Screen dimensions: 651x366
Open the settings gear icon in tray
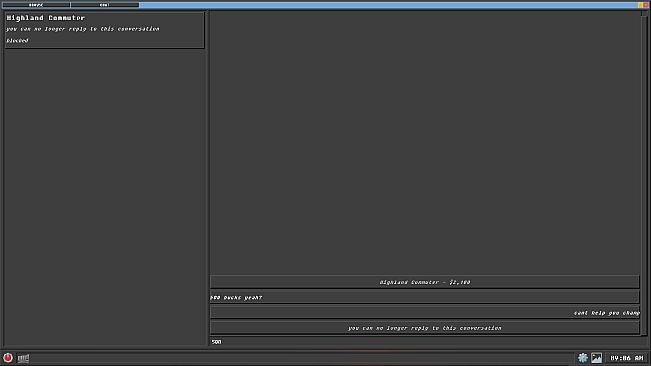582,358
